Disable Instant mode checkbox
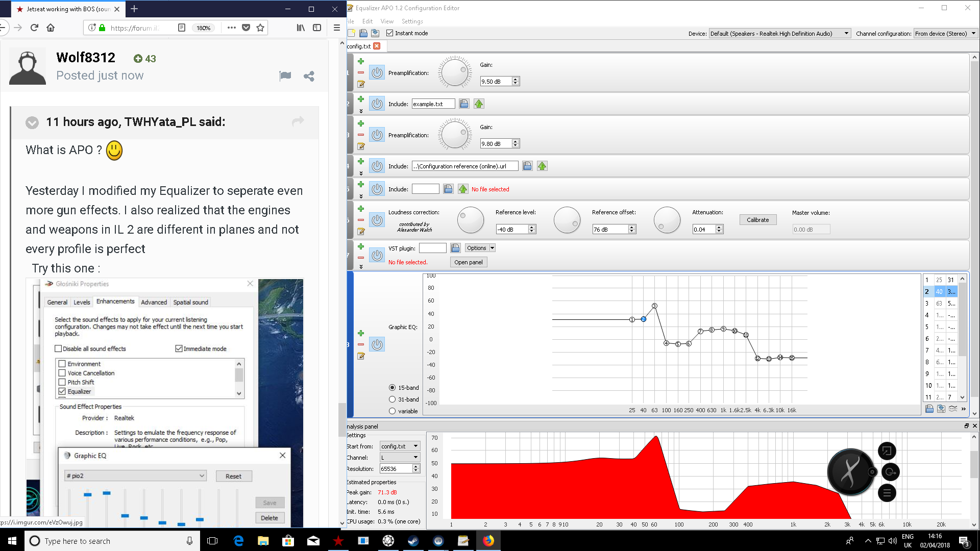The image size is (980, 551). (390, 33)
